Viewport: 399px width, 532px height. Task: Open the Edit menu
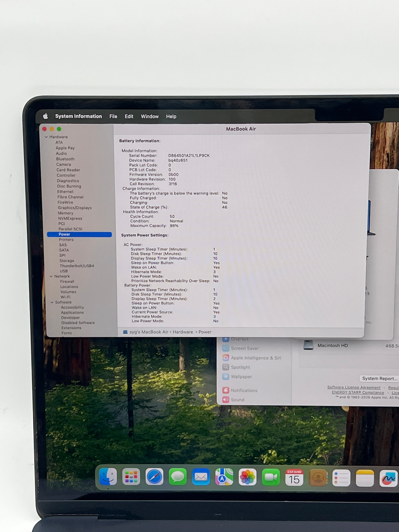click(x=129, y=116)
